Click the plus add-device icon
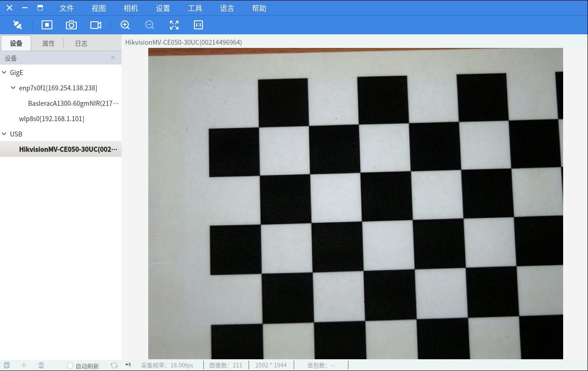 click(x=24, y=365)
